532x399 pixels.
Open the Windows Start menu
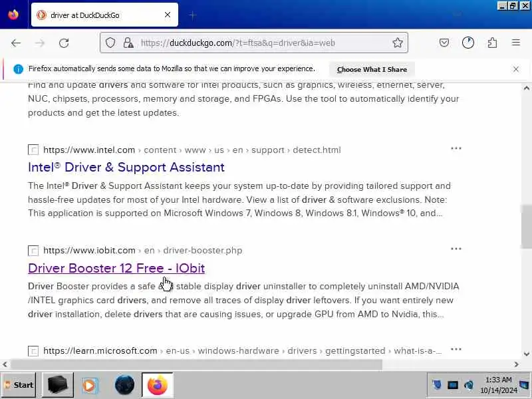[19, 385]
